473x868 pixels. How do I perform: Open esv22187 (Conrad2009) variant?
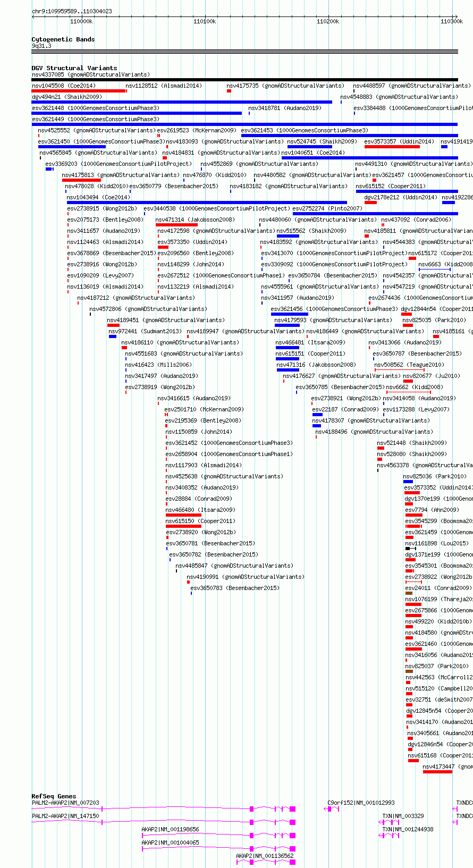(x=345, y=409)
